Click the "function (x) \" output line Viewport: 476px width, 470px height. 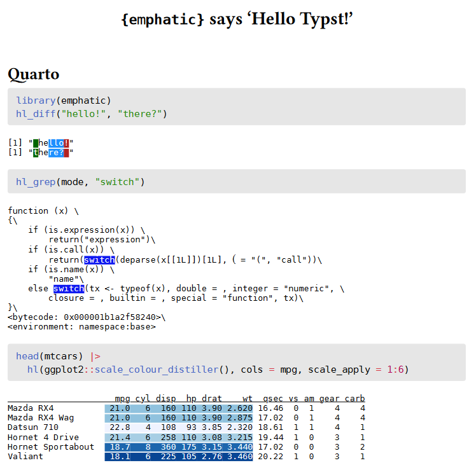click(x=43, y=211)
